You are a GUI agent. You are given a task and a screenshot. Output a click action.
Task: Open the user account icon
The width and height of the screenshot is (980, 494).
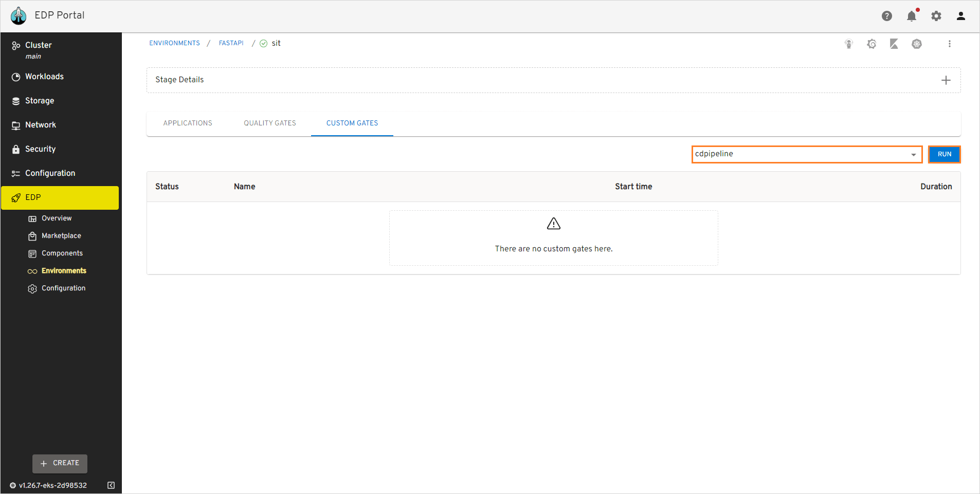pos(961,16)
